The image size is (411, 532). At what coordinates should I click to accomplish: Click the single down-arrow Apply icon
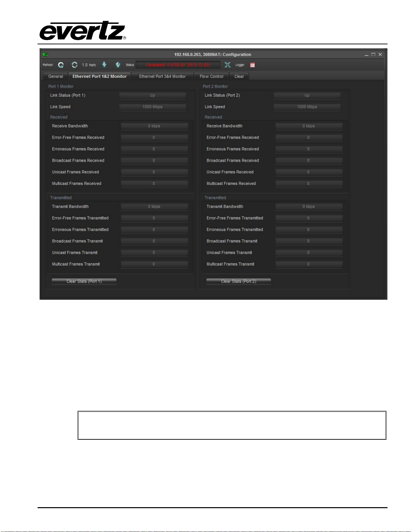(104, 64)
